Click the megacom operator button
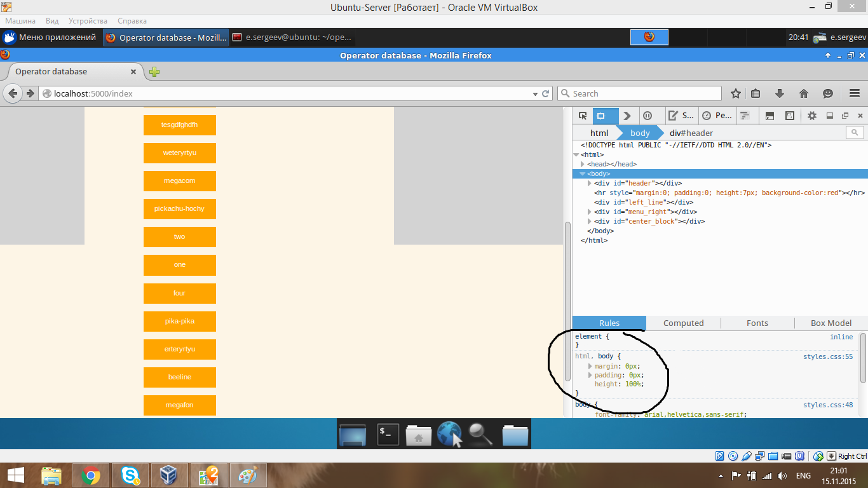Image resolution: width=868 pixels, height=488 pixels. (x=180, y=181)
